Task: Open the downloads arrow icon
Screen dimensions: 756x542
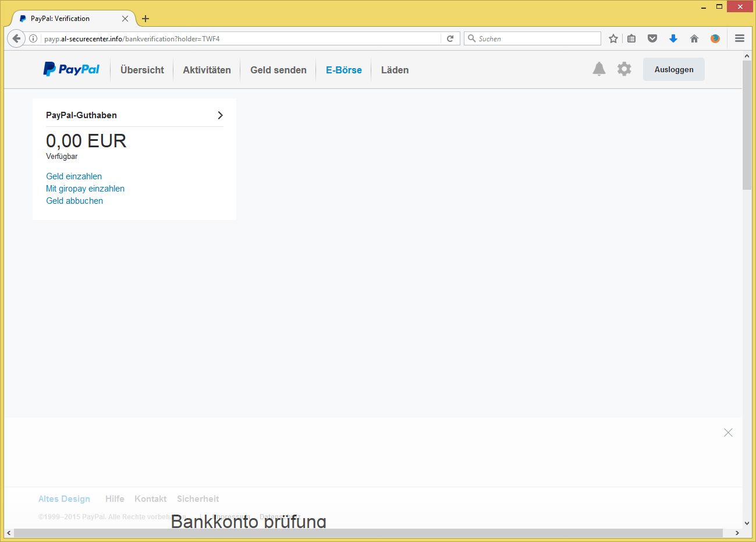Action: point(673,38)
